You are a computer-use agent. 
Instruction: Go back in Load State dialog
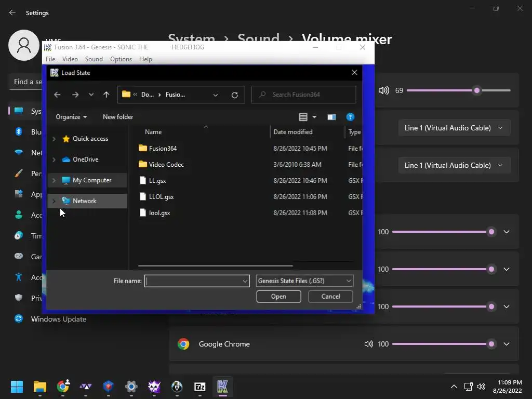pyautogui.click(x=57, y=95)
